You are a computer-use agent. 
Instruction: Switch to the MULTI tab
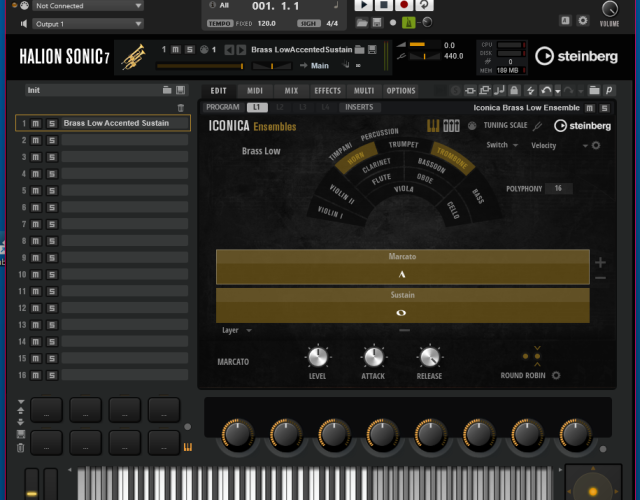pos(364,91)
